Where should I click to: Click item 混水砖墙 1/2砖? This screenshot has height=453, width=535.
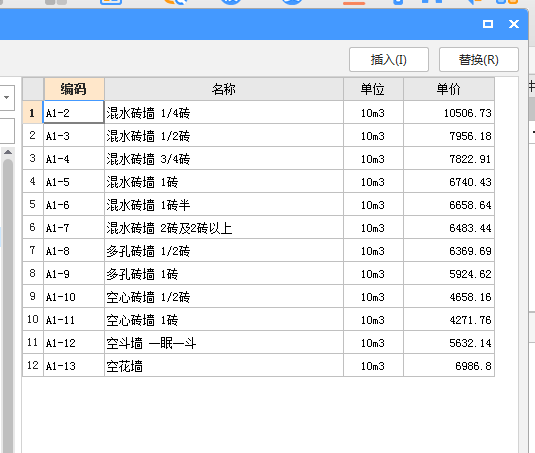(224, 135)
